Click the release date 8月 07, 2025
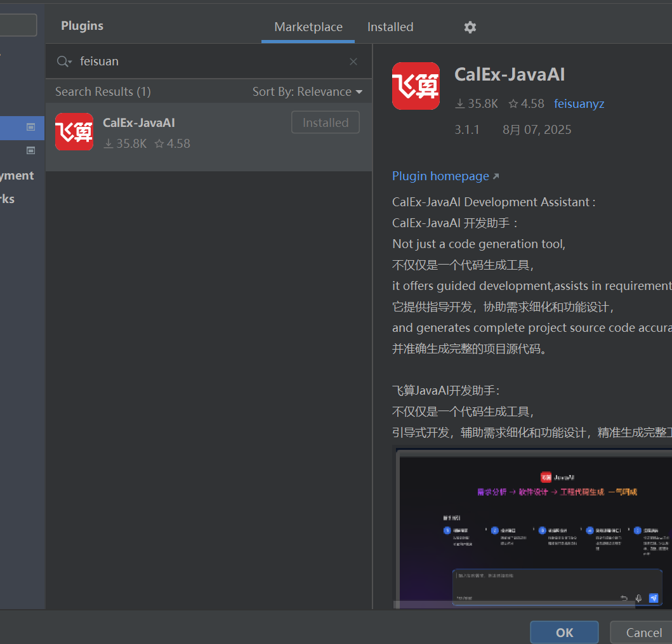Image resolution: width=672 pixels, height=644 pixels. coord(537,130)
